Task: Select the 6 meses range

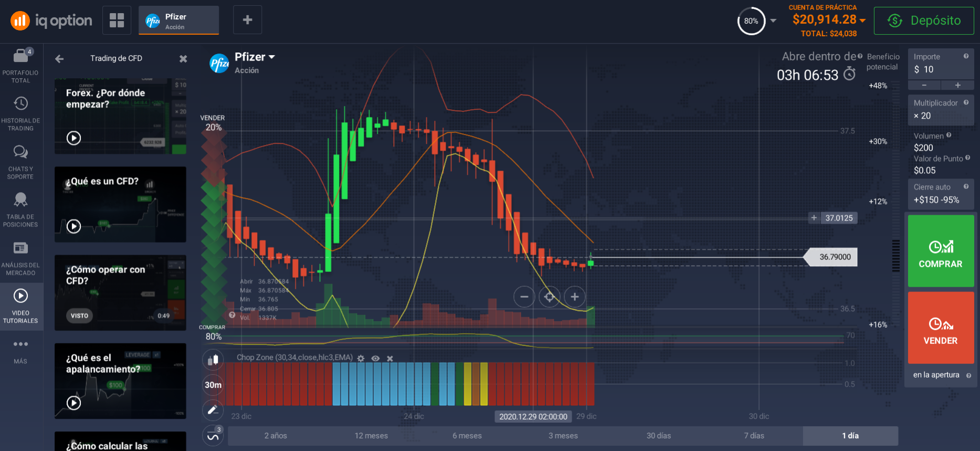Action: [467, 436]
